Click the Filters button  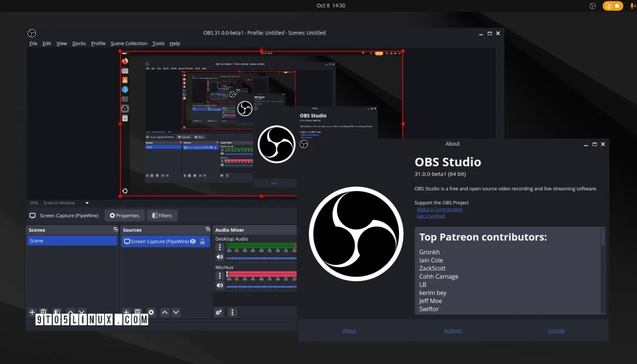pos(162,216)
